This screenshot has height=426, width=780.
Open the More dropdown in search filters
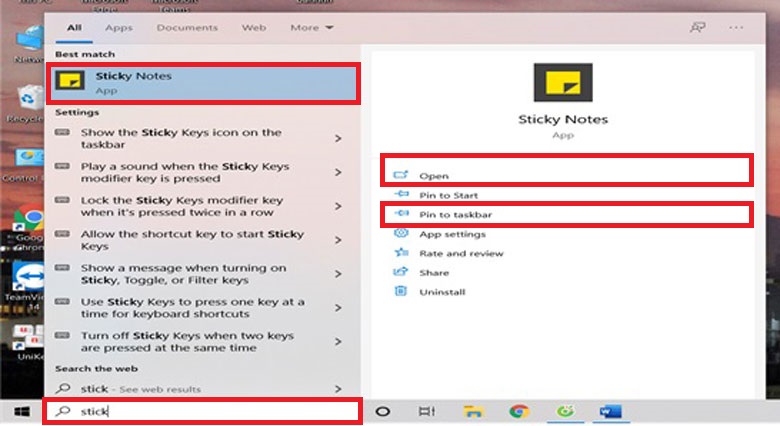[x=312, y=28]
